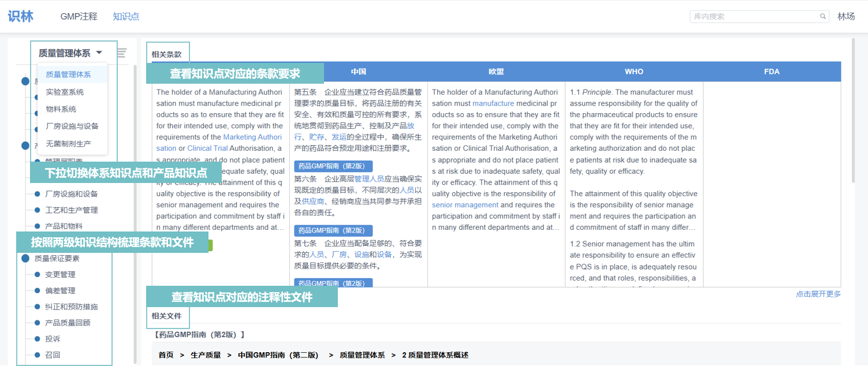
Task: Select 纠正和预防措施 in the knowledge tree
Action: coord(72,307)
